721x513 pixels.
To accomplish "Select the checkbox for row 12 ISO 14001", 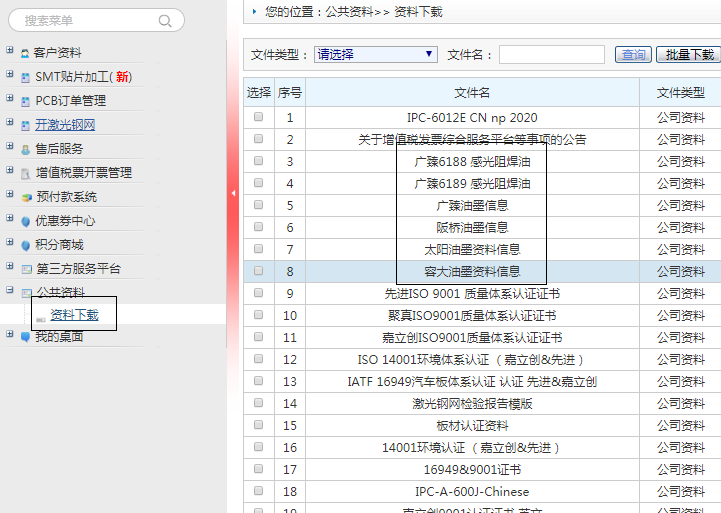I will (259, 359).
